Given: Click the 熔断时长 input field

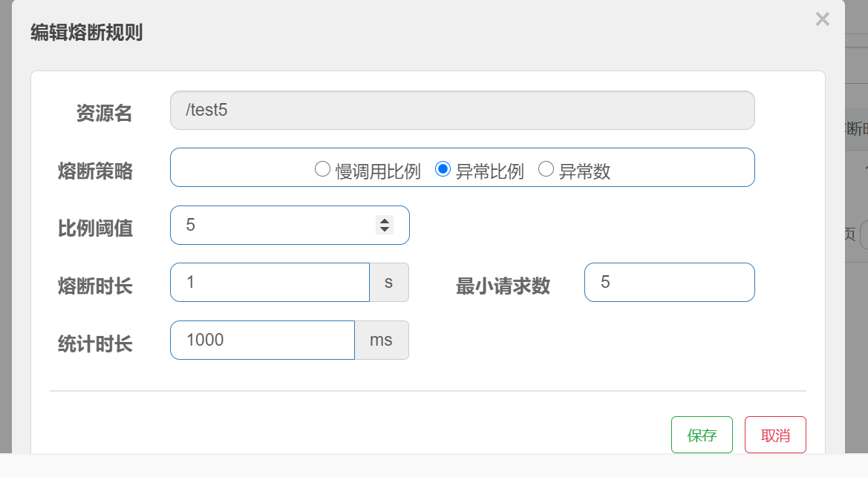Looking at the screenshot, I should (x=270, y=282).
